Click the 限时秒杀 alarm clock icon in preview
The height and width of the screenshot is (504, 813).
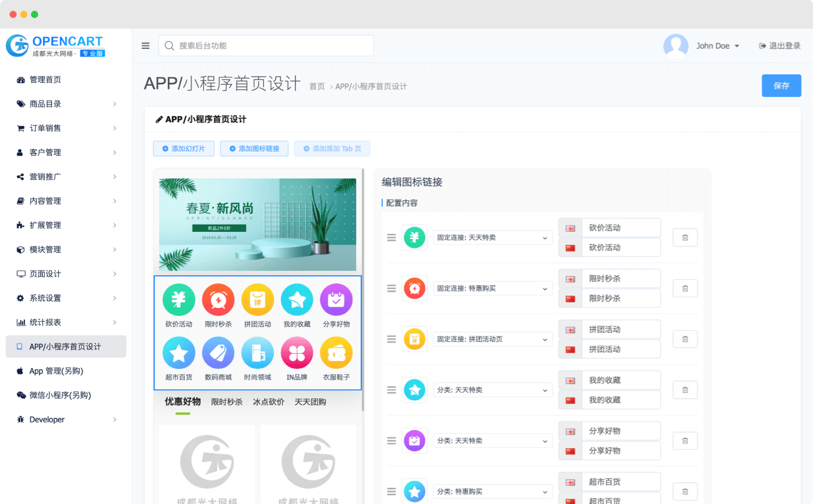point(218,300)
